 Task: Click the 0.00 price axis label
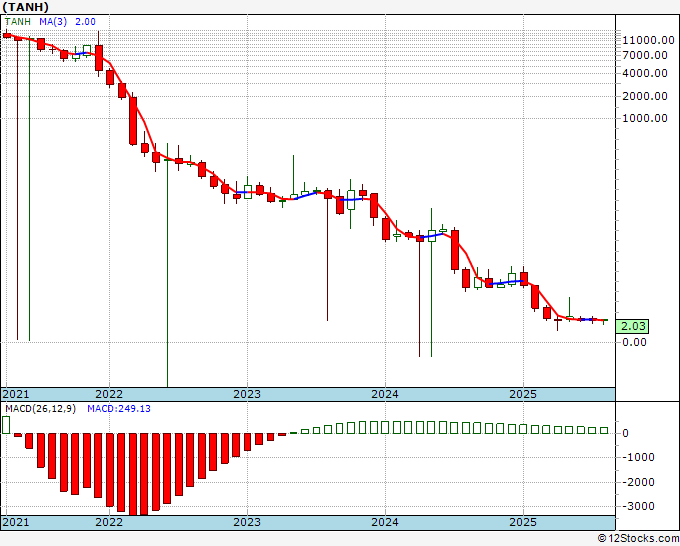click(634, 342)
